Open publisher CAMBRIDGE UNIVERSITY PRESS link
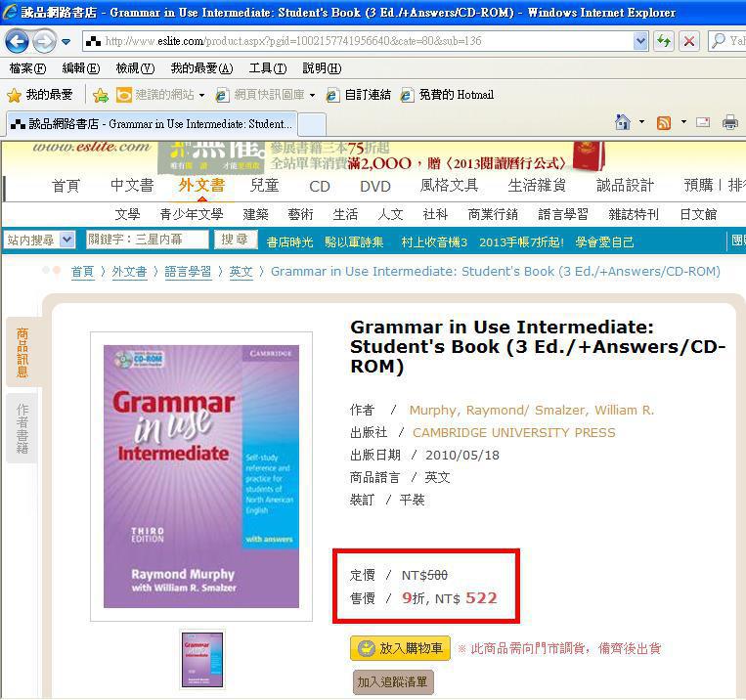Screen dimensions: 746x700 click(x=514, y=432)
